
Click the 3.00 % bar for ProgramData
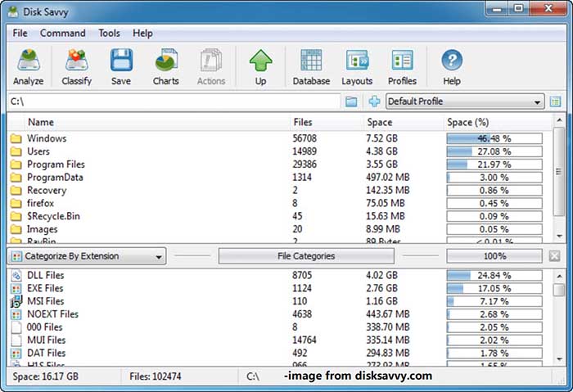coord(494,178)
